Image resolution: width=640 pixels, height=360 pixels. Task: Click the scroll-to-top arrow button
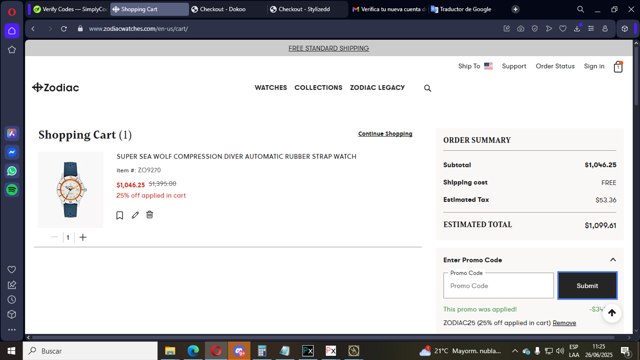pos(611,313)
